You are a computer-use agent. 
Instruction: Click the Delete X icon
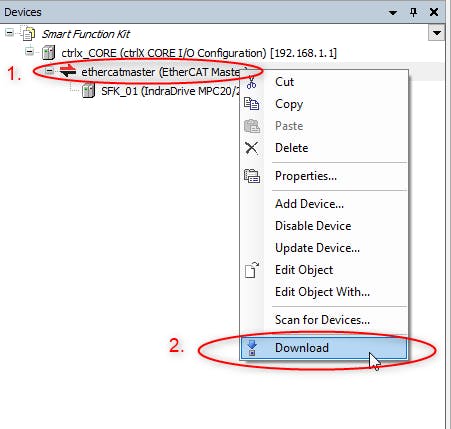tap(251, 148)
